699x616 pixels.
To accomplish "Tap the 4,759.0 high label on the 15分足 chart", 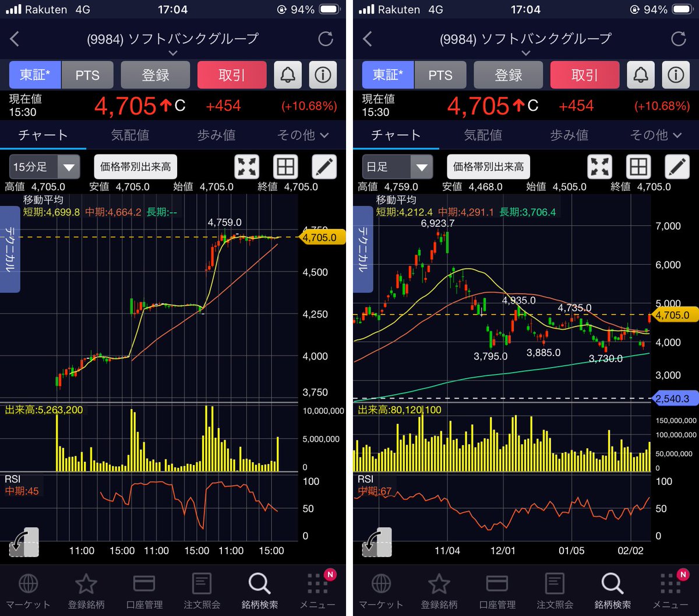I will click(225, 223).
